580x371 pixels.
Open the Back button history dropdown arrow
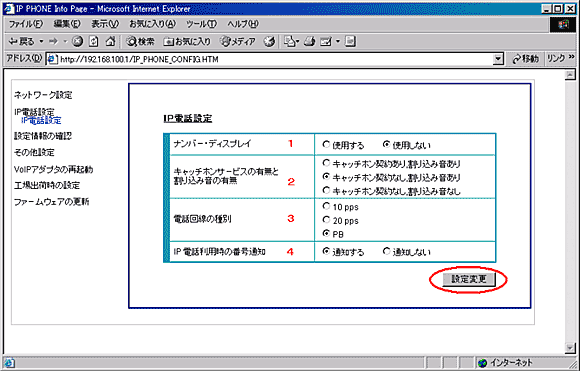(41, 41)
